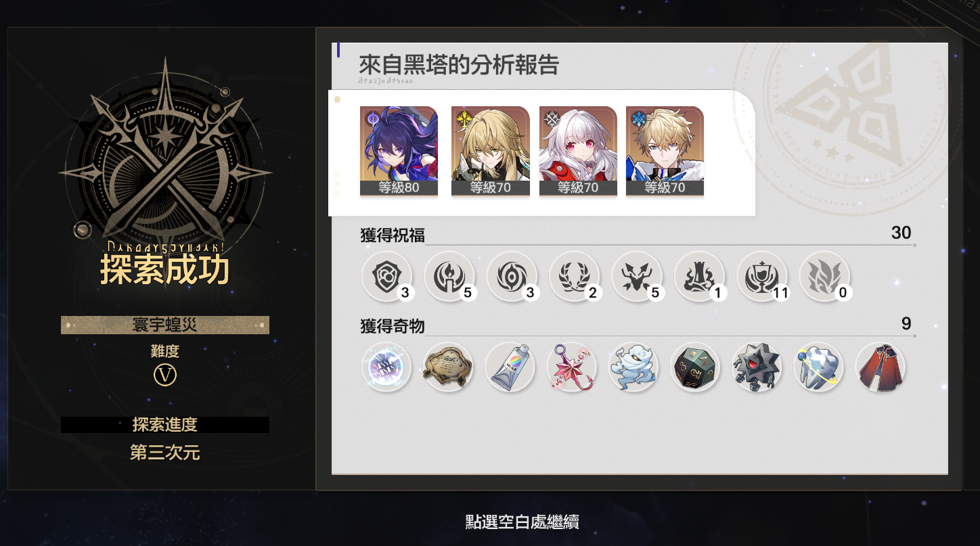Click the Hunt blessing icon showing 5
The height and width of the screenshot is (546, 980).
tap(636, 277)
